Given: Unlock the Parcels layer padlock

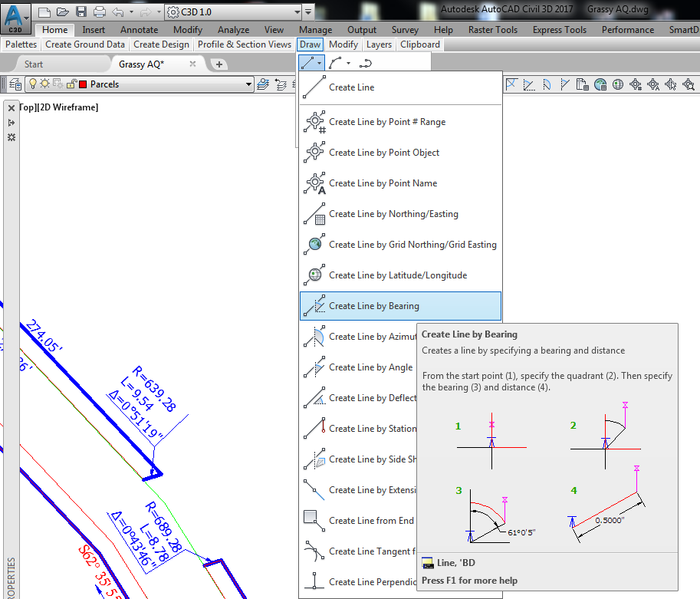Looking at the screenshot, I should [x=71, y=84].
